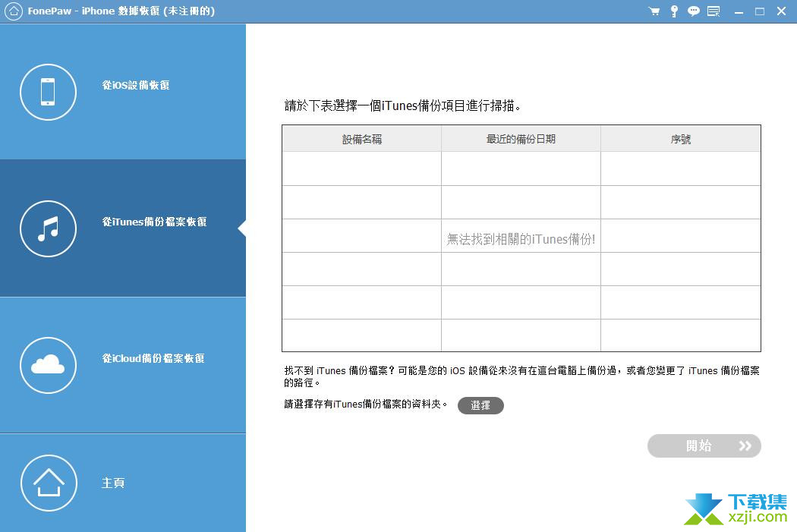Click the iCloud cloud icon

tap(49, 365)
